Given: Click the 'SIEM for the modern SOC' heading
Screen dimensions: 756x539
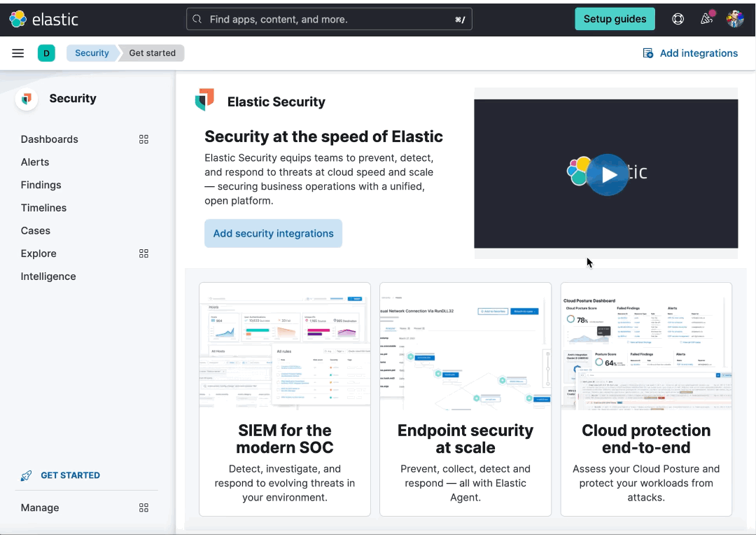Looking at the screenshot, I should [x=285, y=439].
